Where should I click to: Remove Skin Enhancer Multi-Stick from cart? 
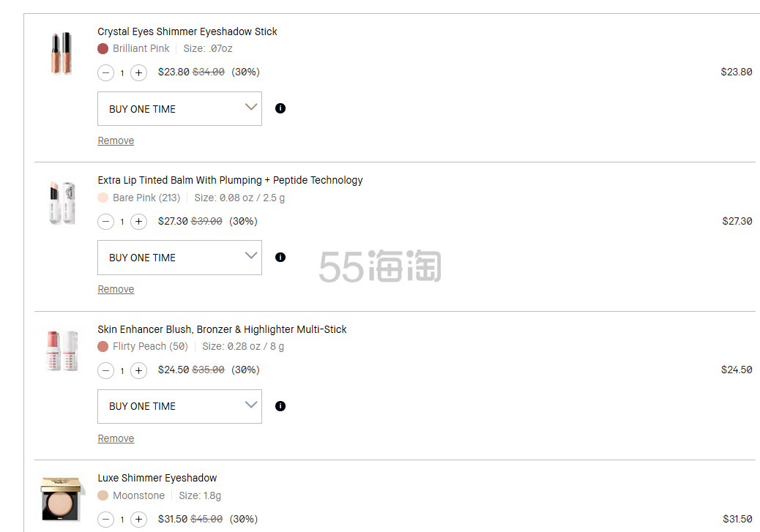pyautogui.click(x=116, y=438)
